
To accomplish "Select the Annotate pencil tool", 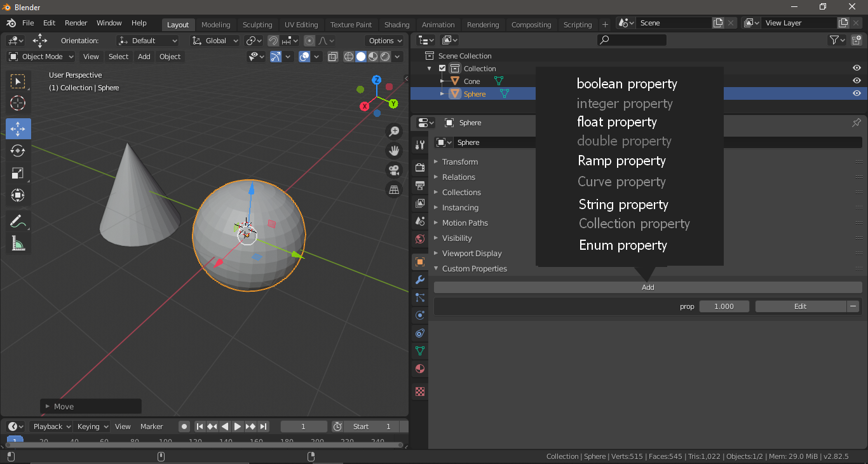I will coord(18,221).
